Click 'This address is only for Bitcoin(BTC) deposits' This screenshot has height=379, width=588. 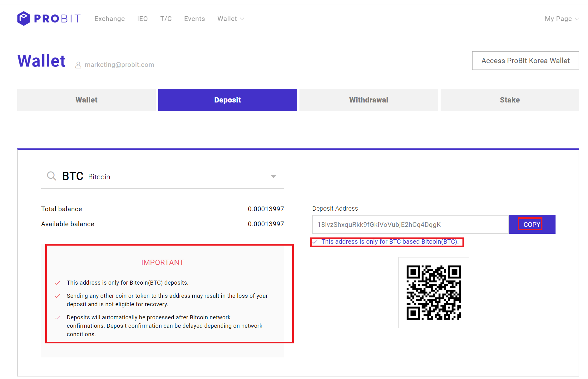click(x=127, y=283)
